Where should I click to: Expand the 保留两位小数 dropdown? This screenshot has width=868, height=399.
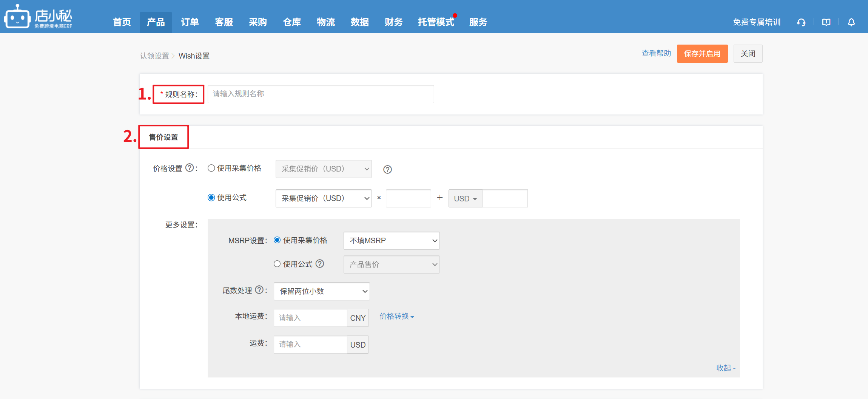321,291
